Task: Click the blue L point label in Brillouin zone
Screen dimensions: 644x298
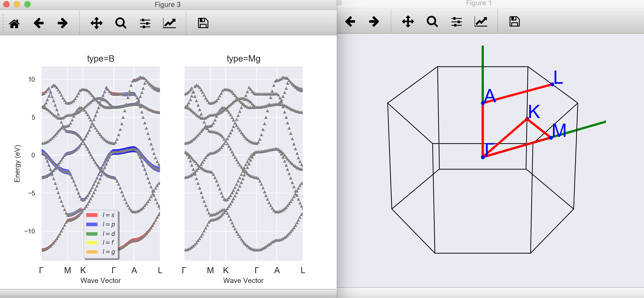Action: click(558, 78)
